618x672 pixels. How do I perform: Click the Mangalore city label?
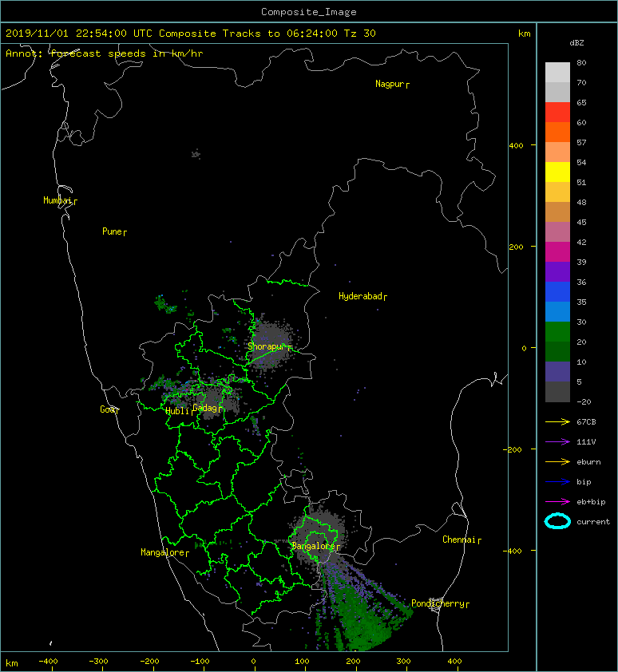coord(164,552)
